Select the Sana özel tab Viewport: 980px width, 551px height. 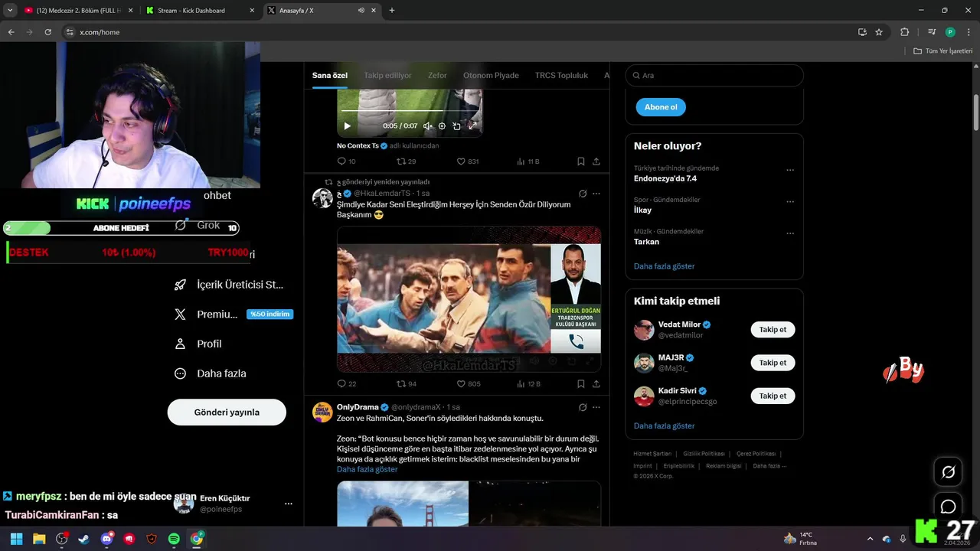(330, 75)
